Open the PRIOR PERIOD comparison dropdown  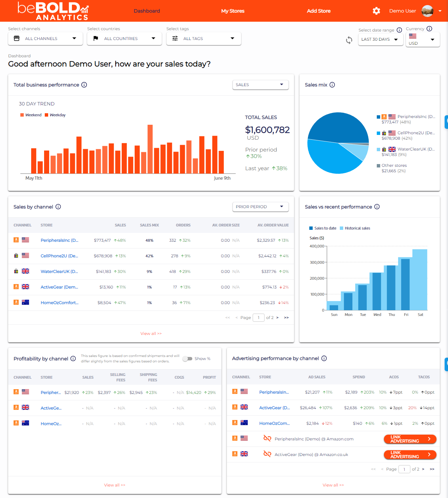tap(260, 207)
